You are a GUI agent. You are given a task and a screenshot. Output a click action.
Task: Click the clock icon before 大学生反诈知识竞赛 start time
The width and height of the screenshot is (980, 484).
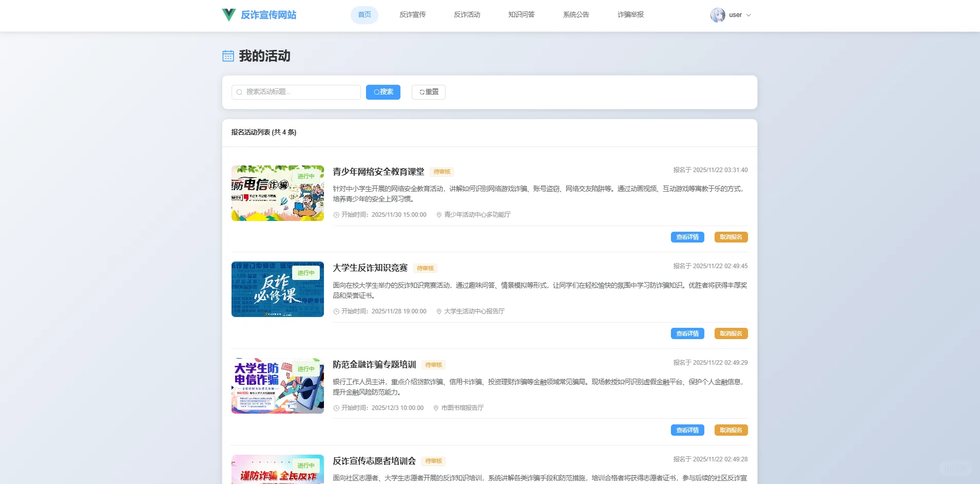point(336,311)
